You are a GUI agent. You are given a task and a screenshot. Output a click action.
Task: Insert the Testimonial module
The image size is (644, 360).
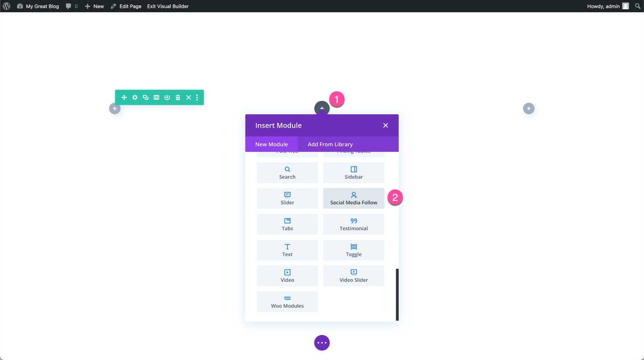coord(353,224)
